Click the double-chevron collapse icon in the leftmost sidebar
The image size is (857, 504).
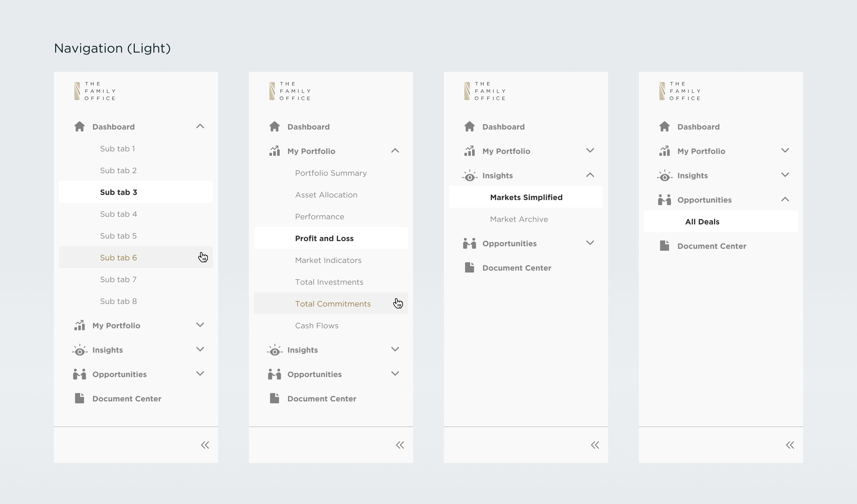(205, 445)
